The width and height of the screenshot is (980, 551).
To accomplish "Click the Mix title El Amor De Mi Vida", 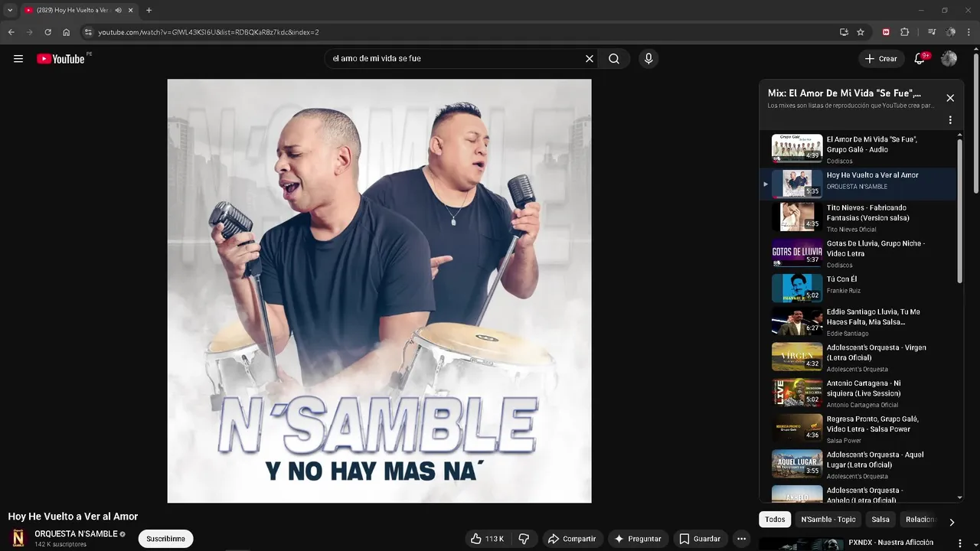I will click(x=844, y=93).
